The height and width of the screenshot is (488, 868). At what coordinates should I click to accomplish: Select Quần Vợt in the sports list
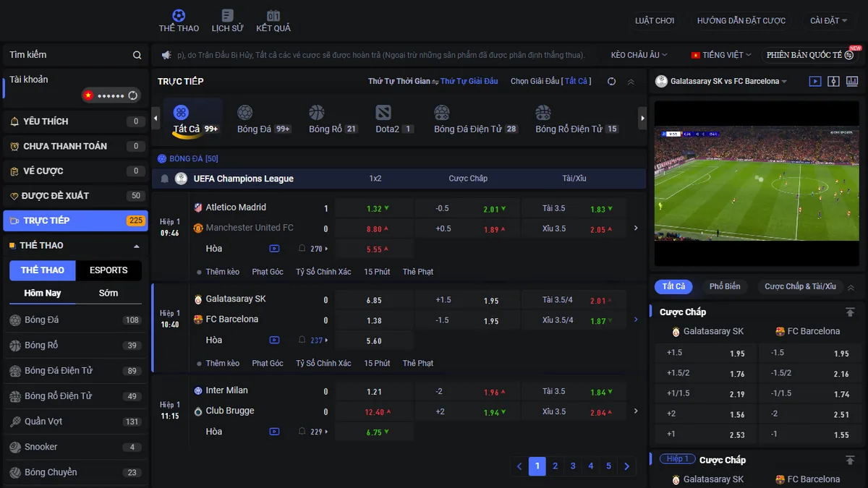pos(75,421)
